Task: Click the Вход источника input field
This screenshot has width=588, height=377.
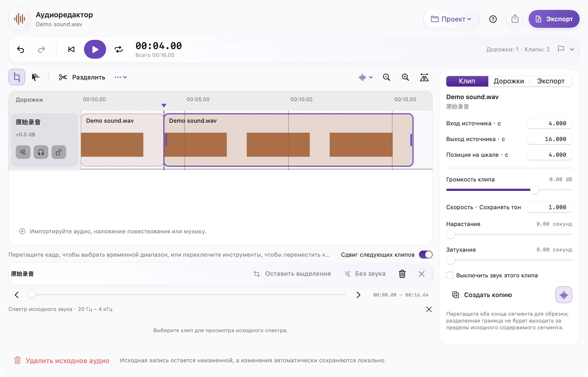Action: (x=549, y=123)
